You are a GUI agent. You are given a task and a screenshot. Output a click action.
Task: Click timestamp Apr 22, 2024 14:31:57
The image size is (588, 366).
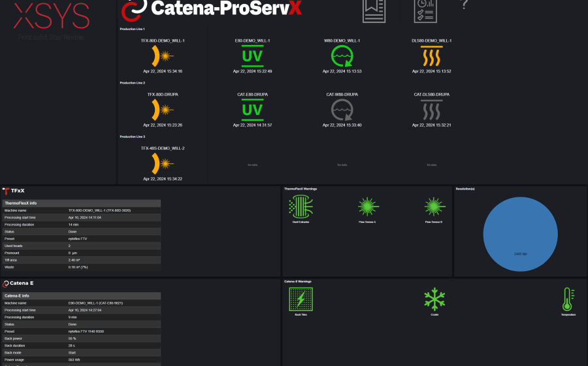coord(252,125)
